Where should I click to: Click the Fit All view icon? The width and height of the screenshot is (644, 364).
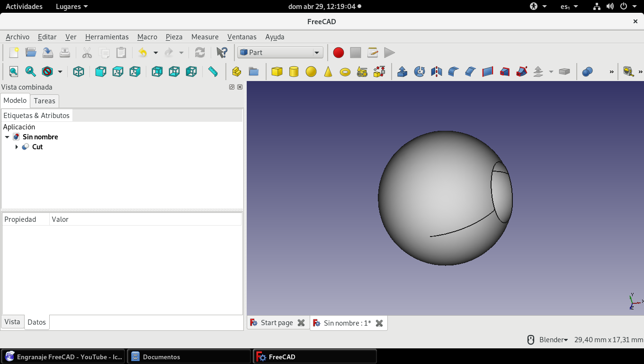(14, 72)
